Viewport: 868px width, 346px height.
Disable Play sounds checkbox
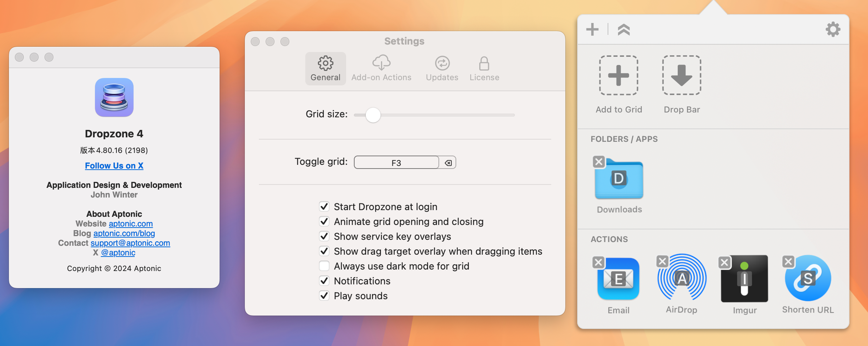(x=324, y=296)
